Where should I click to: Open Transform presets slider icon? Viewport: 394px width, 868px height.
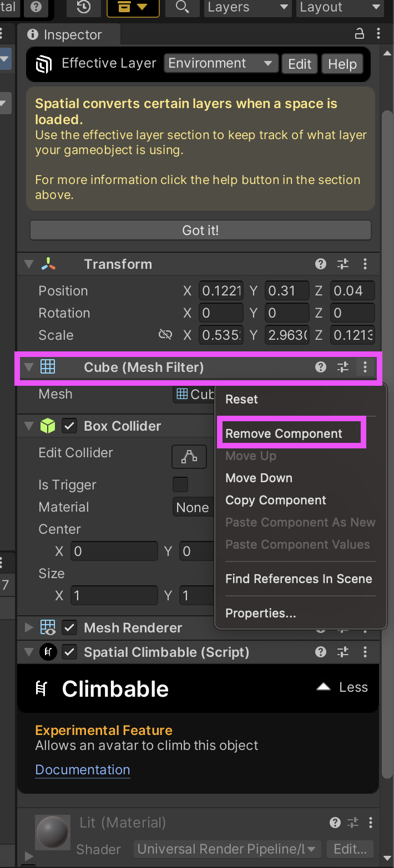point(343,264)
